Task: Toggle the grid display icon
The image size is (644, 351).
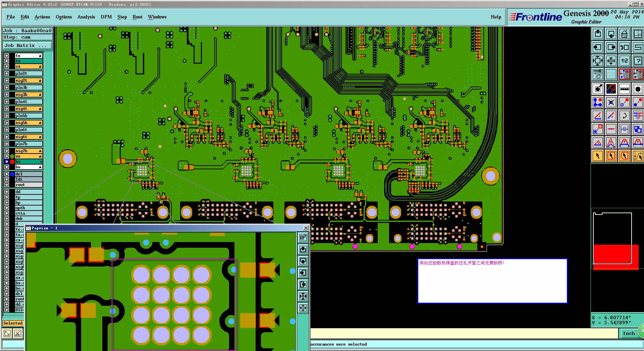Action: coord(611,74)
